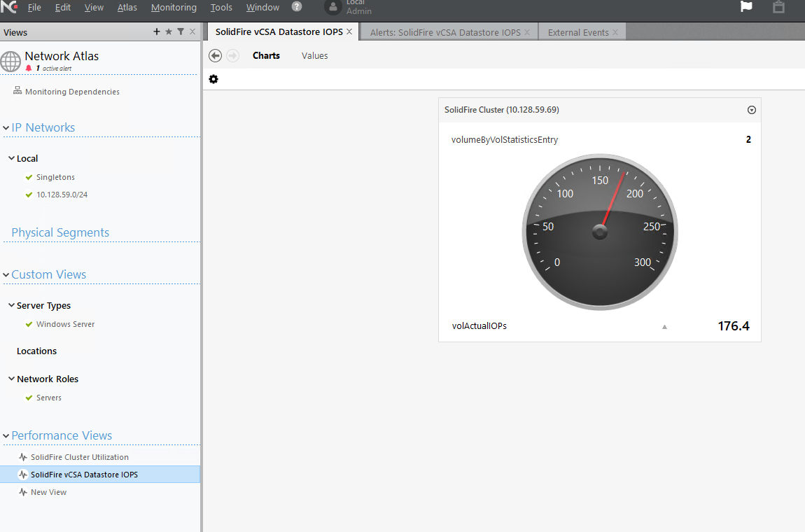The height and width of the screenshot is (532, 805).
Task: Open Physical Segments section
Action: pos(60,232)
